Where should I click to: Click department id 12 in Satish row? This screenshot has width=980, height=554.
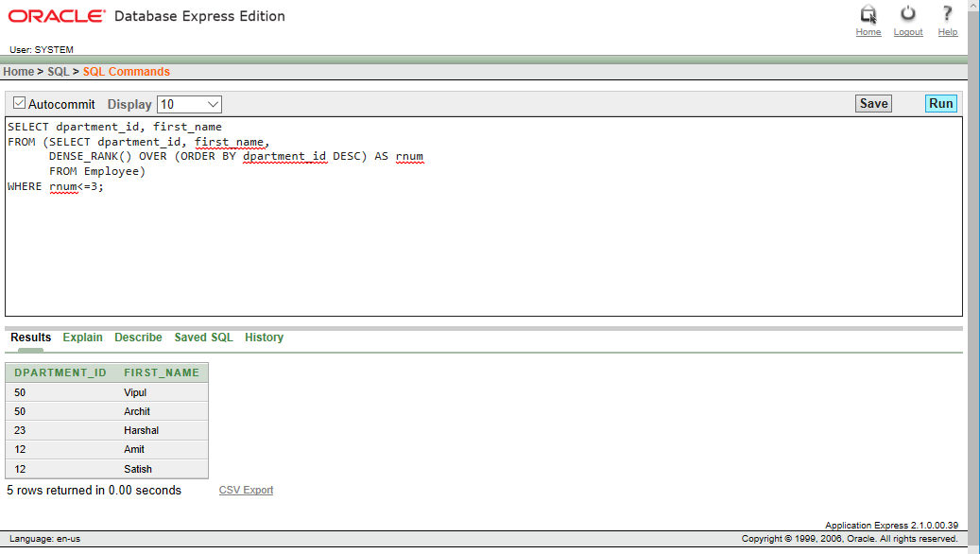click(61, 469)
